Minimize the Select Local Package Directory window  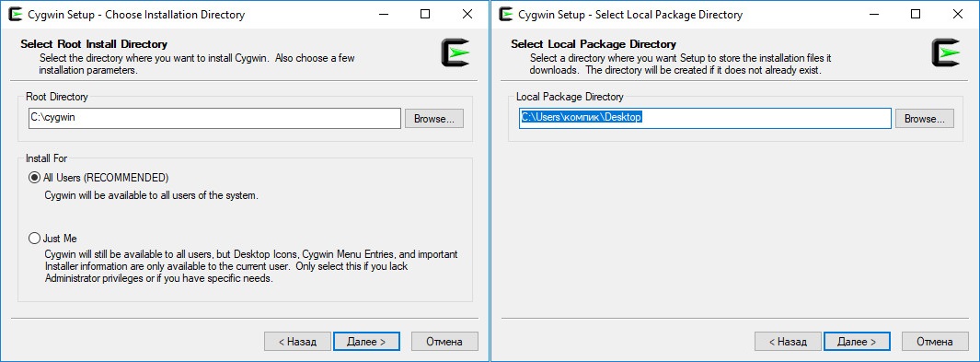point(874,14)
